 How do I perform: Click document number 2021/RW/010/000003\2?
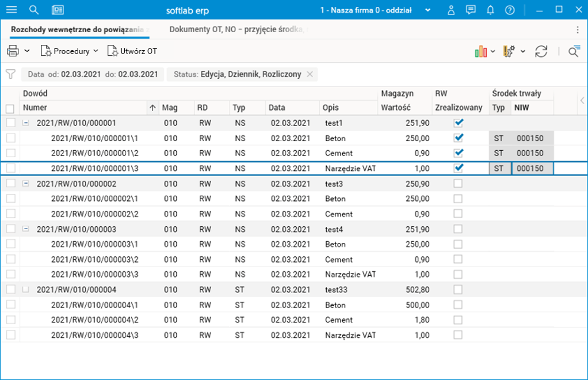pos(94,259)
